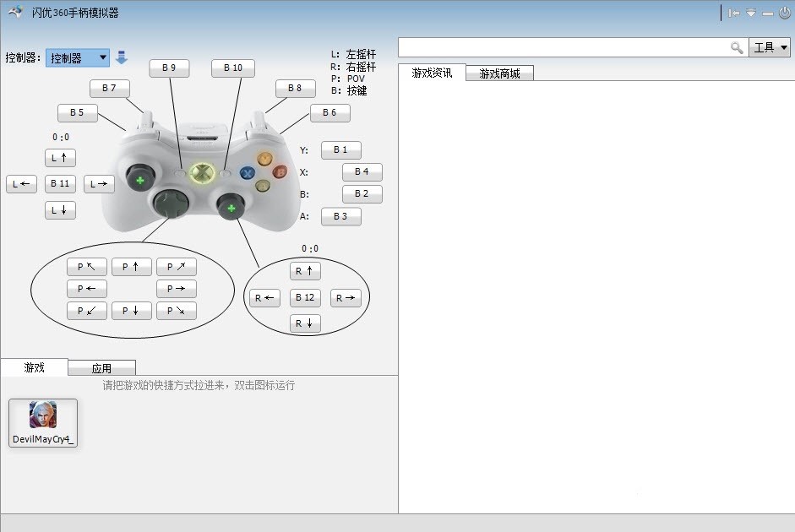The height and width of the screenshot is (532, 795).
Task: Click the B 1 button for Y
Action: pyautogui.click(x=340, y=150)
